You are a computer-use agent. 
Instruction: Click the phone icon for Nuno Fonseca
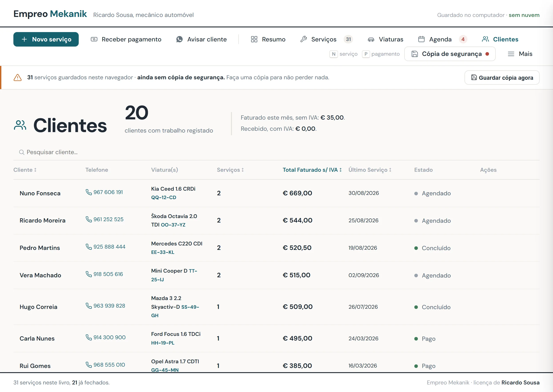click(x=89, y=192)
